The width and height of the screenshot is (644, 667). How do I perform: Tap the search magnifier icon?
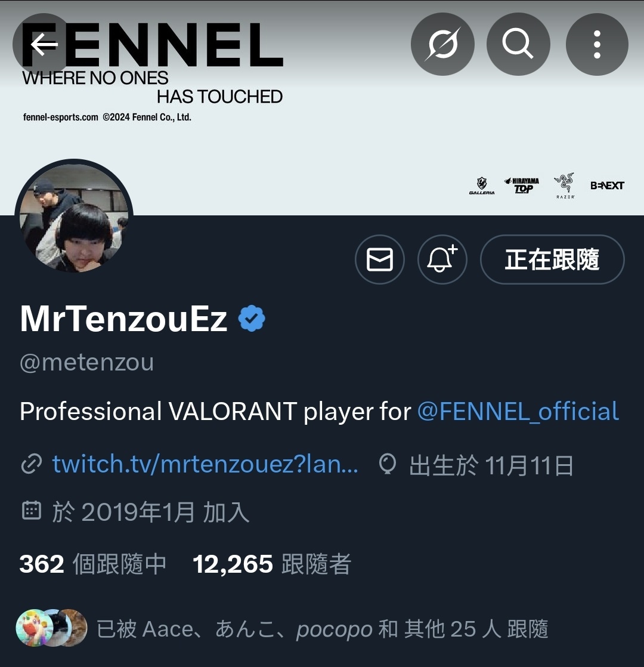click(518, 44)
